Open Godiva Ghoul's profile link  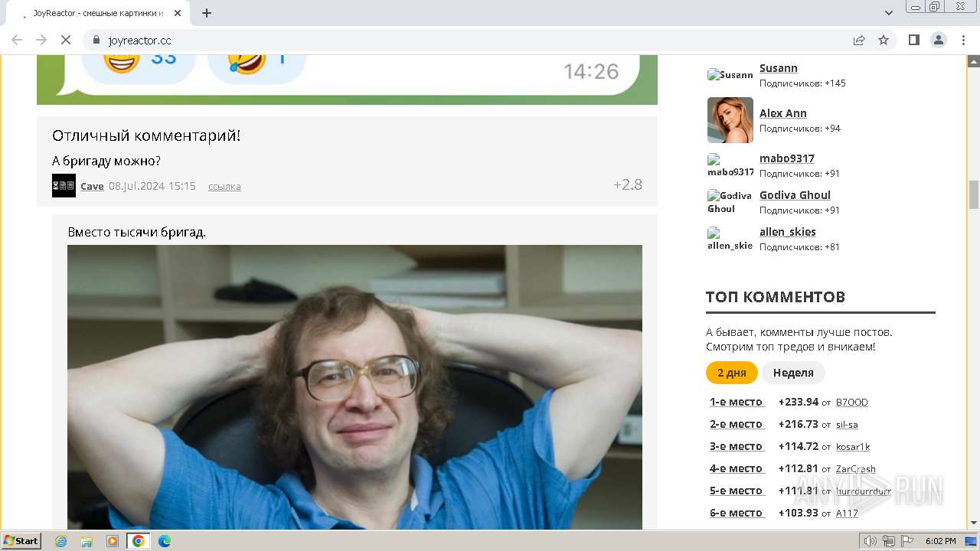[x=795, y=195]
